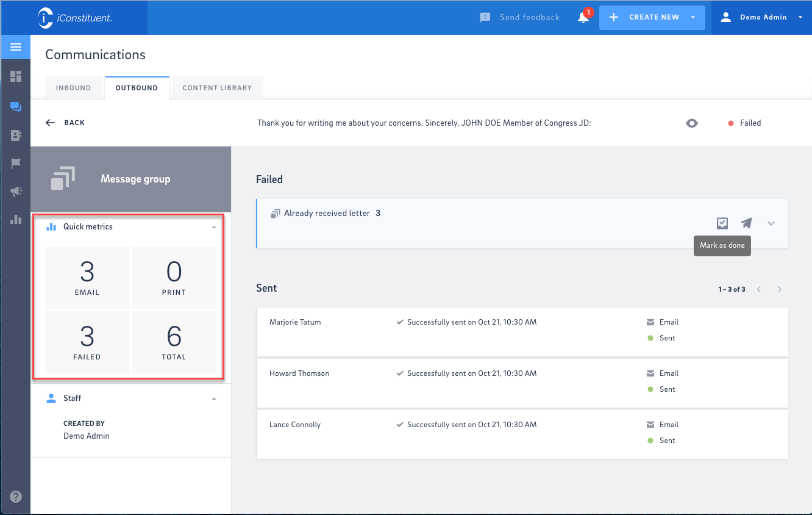Open the notifications bell

coord(583,17)
